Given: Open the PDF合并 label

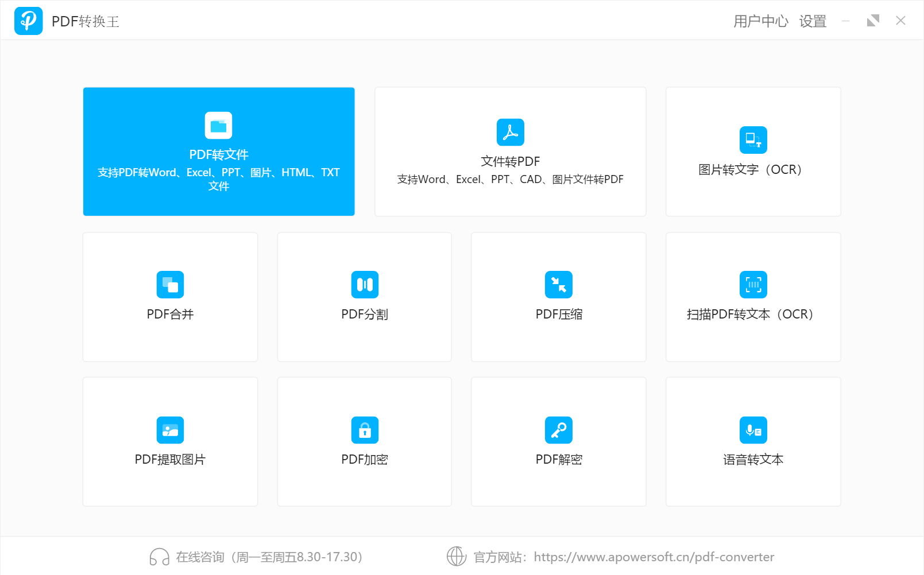Looking at the screenshot, I should (x=170, y=314).
